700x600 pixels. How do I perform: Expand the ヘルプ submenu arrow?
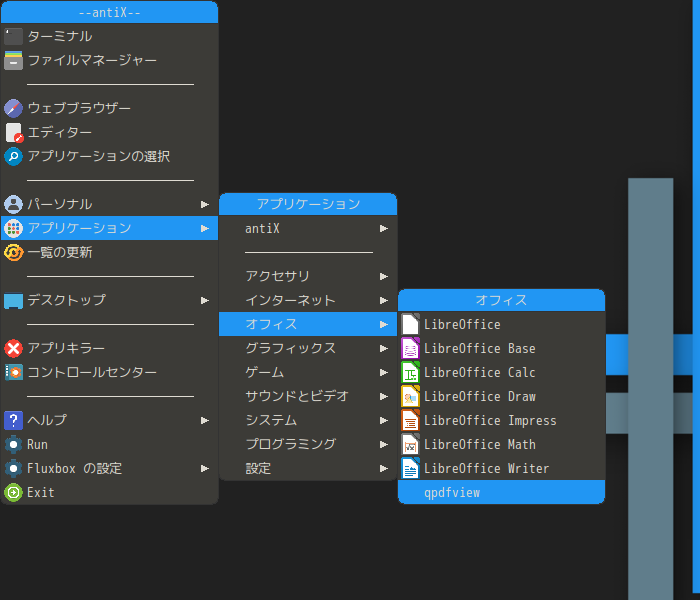click(205, 421)
